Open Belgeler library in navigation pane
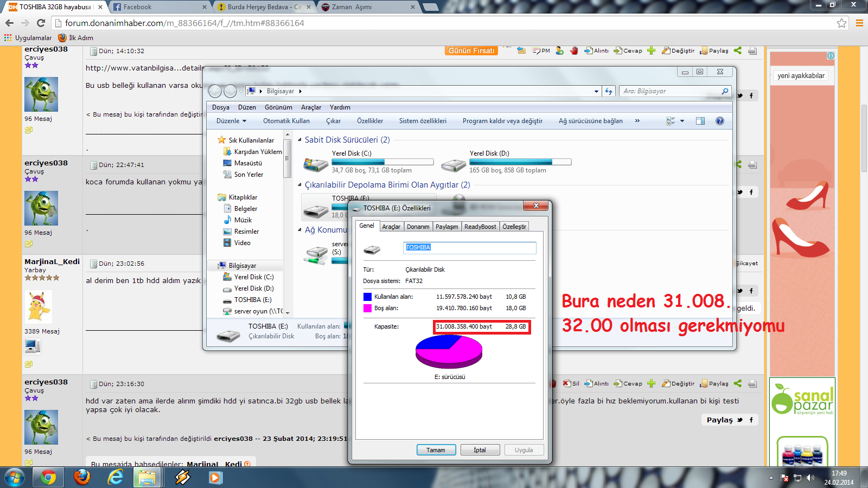This screenshot has height=488, width=868. click(246, 209)
